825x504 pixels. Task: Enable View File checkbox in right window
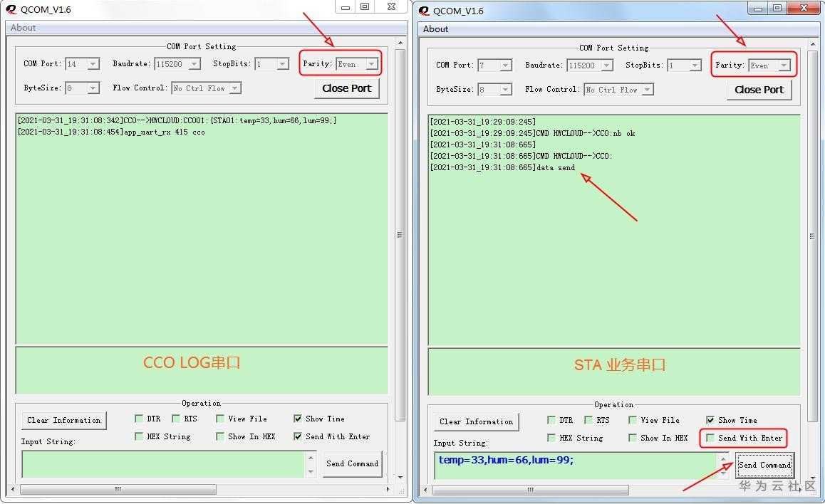[633, 420]
